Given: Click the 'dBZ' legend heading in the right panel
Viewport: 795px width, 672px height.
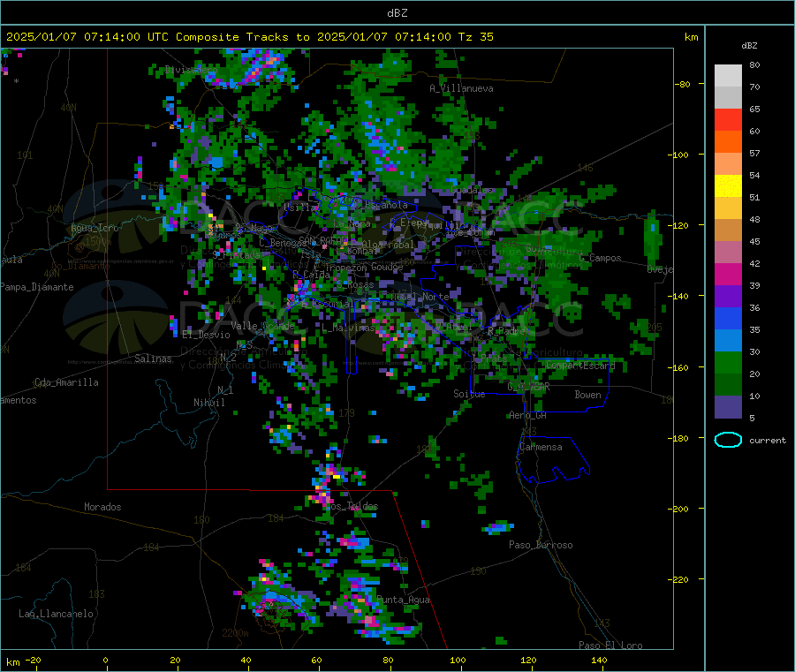Looking at the screenshot, I should tap(749, 46).
